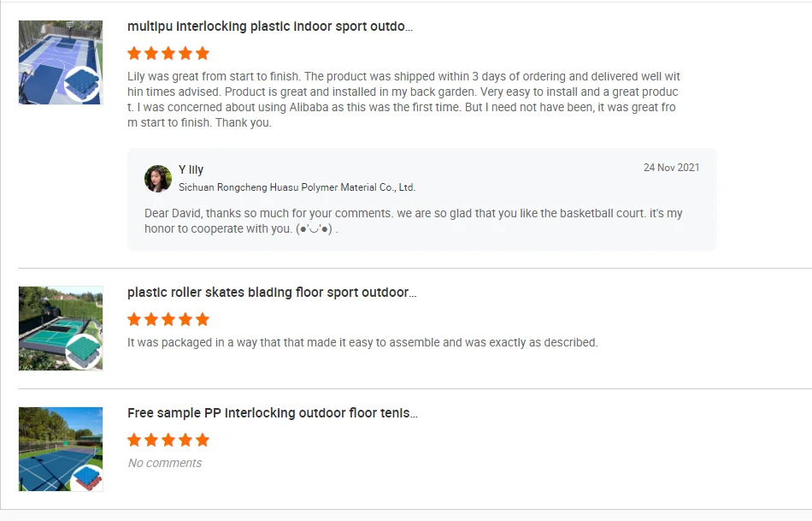This screenshot has width=812, height=521.
Task: Click the first star in the first review rating
Action: [x=134, y=53]
